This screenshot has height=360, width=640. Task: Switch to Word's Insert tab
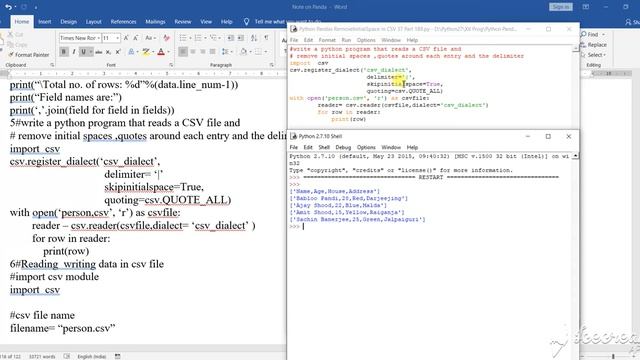point(44,22)
